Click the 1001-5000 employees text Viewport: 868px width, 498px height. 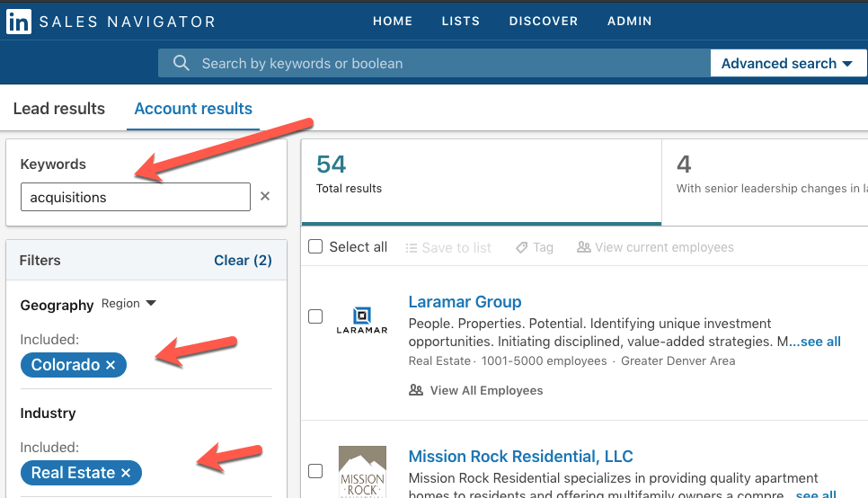pyautogui.click(x=545, y=361)
